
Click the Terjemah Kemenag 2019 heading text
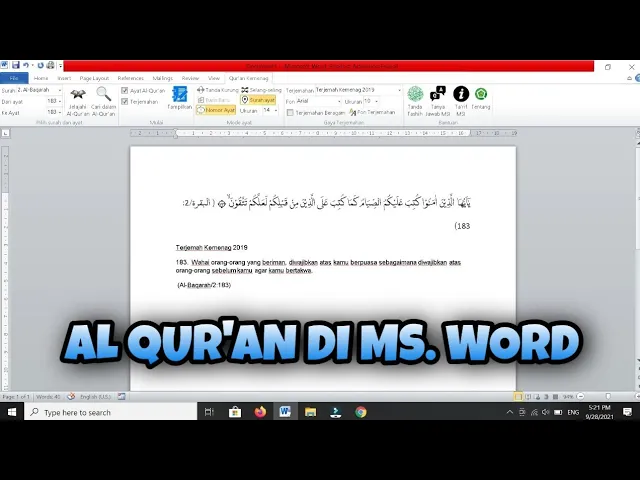(211, 247)
